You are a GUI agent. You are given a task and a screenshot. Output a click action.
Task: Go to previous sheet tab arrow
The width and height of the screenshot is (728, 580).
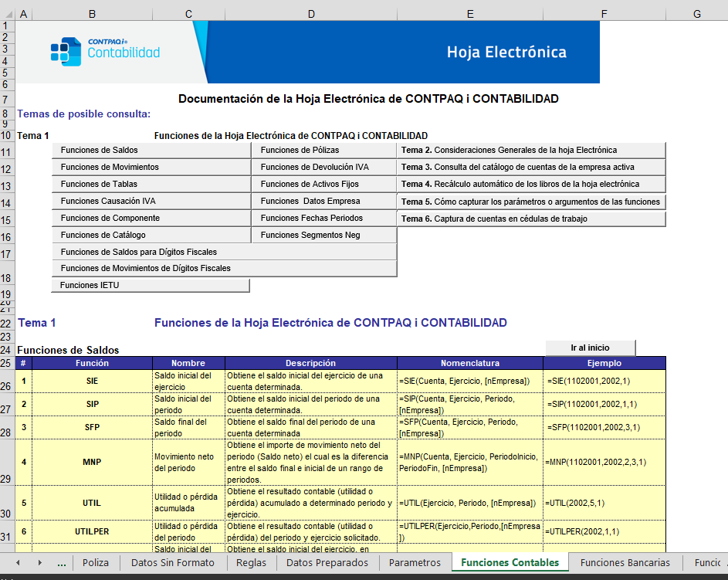pos(18,563)
